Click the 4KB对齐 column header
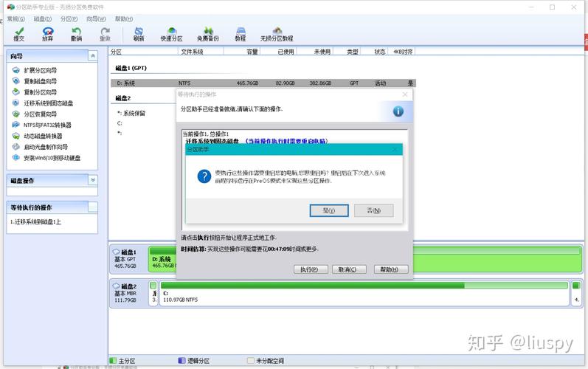588x369 pixels. (x=403, y=52)
